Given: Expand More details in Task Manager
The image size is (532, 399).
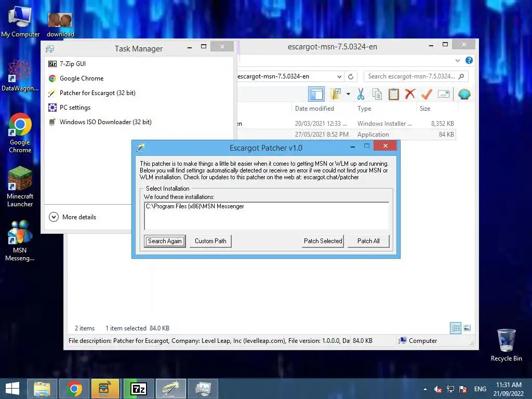Looking at the screenshot, I should (73, 217).
